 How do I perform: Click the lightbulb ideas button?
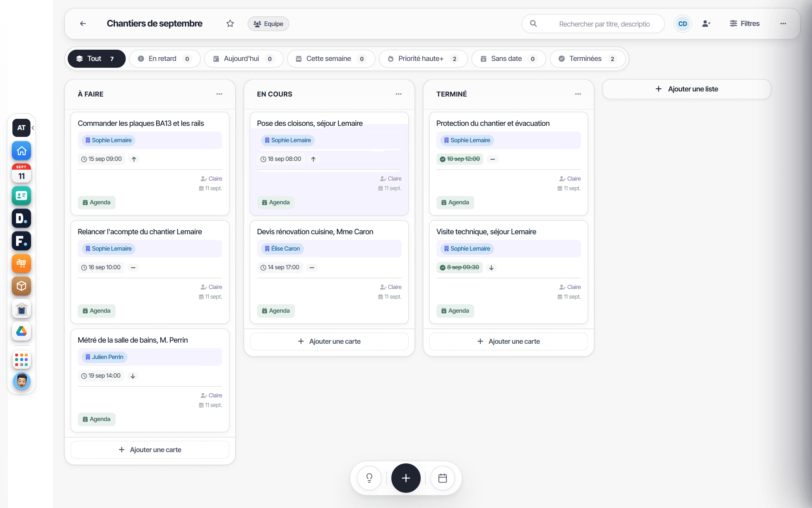(369, 478)
